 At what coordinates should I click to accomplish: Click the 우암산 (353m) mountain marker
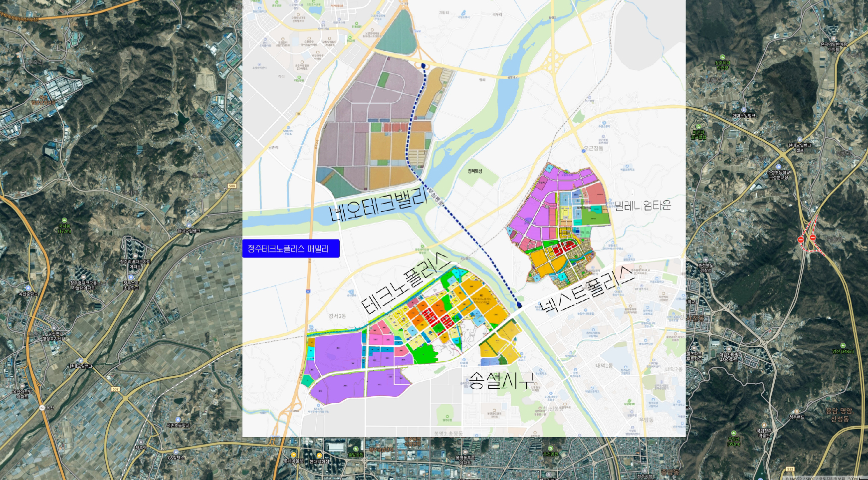(734, 439)
